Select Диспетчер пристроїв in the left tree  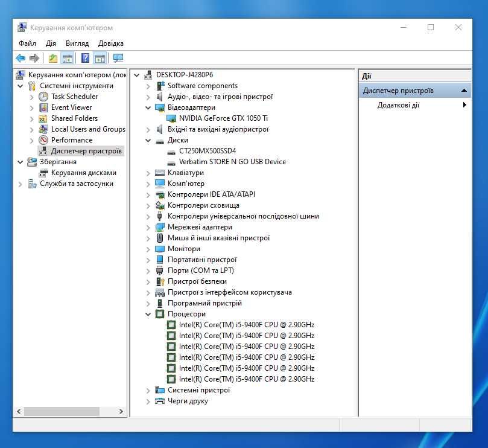[x=86, y=151]
